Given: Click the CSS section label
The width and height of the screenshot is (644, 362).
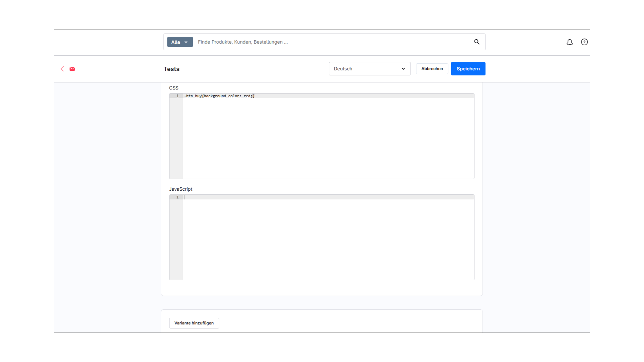Looking at the screenshot, I should 174,88.
